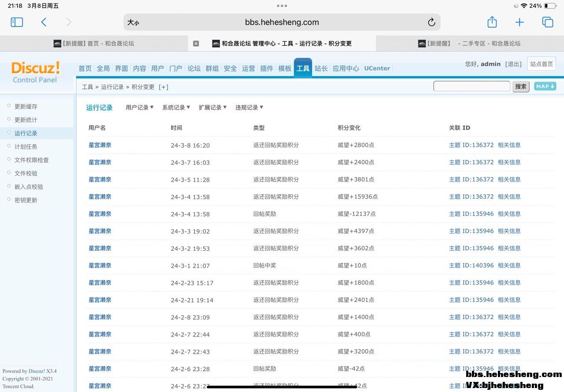Select 计划任务 in the left sidebar

coord(26,147)
